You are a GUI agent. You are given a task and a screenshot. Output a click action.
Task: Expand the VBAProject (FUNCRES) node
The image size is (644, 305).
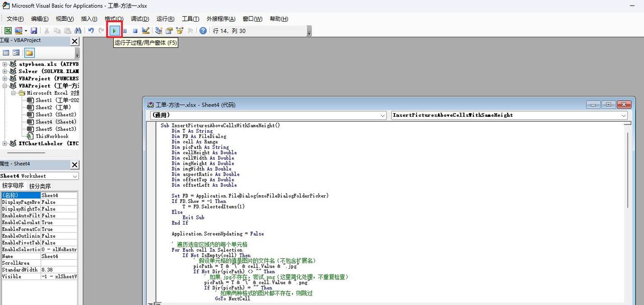(x=5, y=79)
